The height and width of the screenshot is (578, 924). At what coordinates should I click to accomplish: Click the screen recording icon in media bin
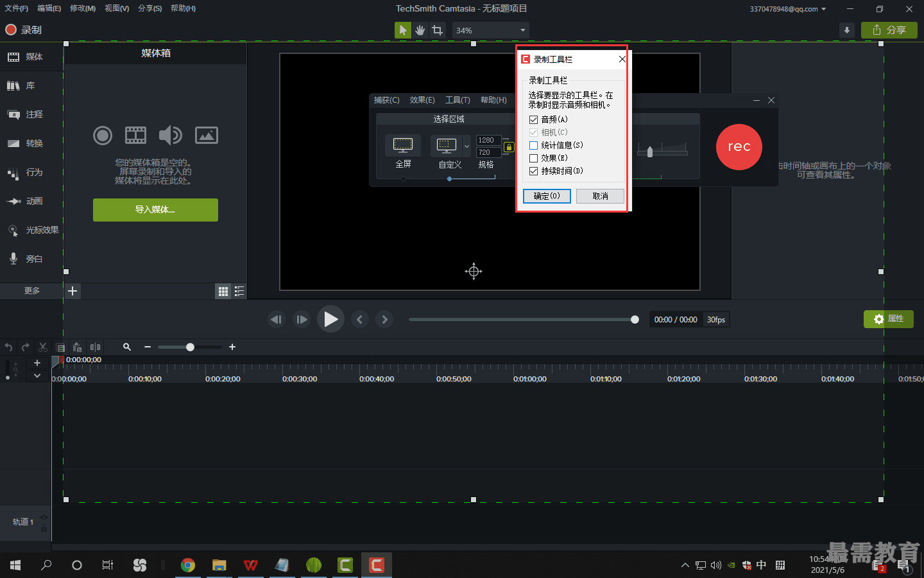(x=103, y=136)
